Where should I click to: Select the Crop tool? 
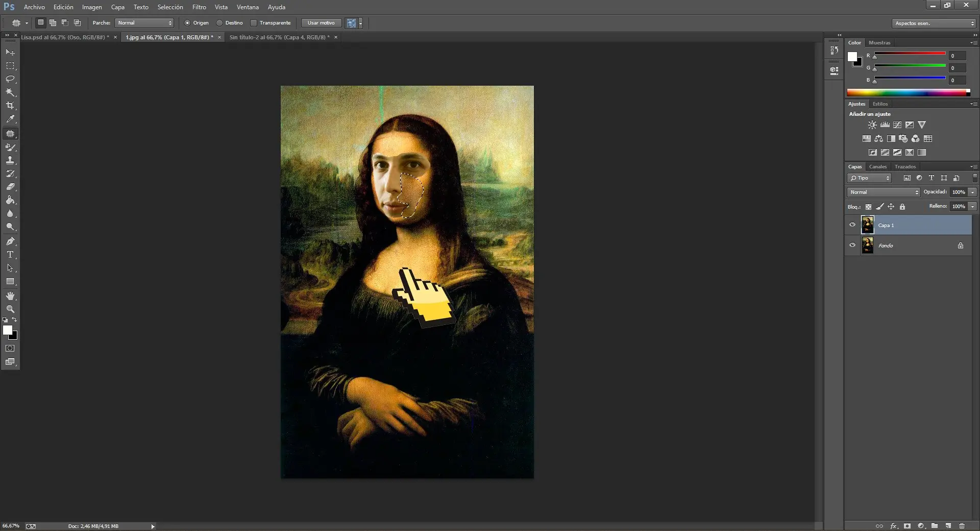click(x=10, y=106)
